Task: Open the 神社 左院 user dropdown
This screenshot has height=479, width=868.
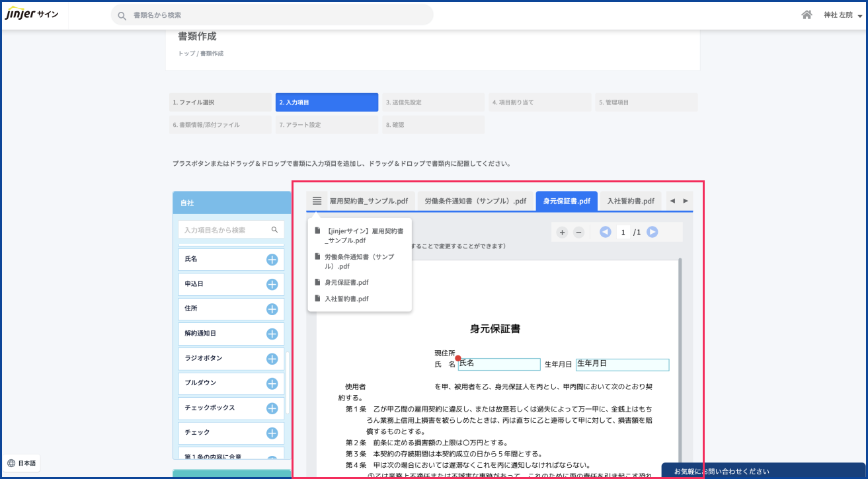Action: tap(842, 15)
